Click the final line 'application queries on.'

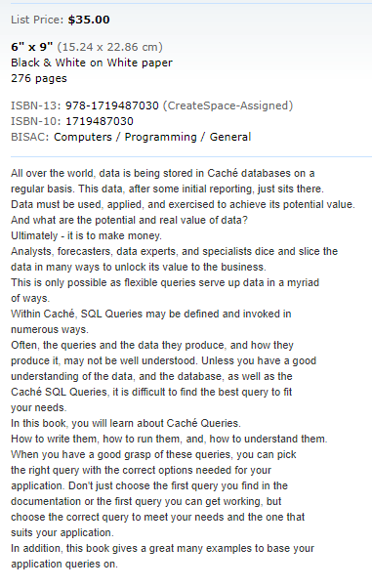[x=64, y=564]
